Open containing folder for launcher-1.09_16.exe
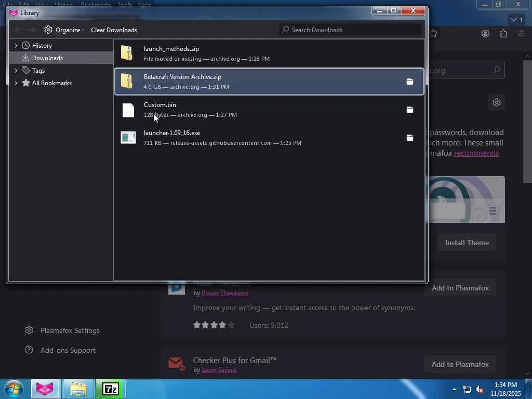The image size is (532, 399). [x=410, y=138]
